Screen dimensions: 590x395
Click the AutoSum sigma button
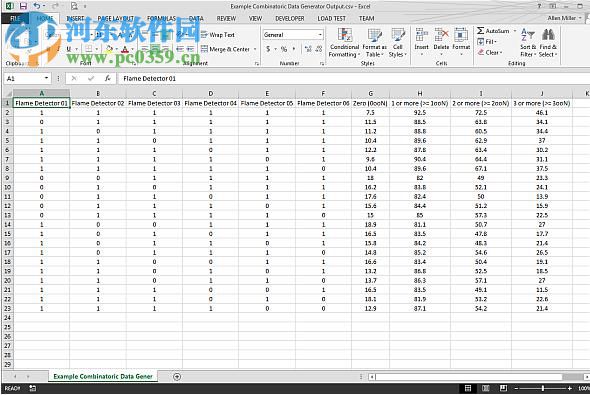[x=493, y=31]
